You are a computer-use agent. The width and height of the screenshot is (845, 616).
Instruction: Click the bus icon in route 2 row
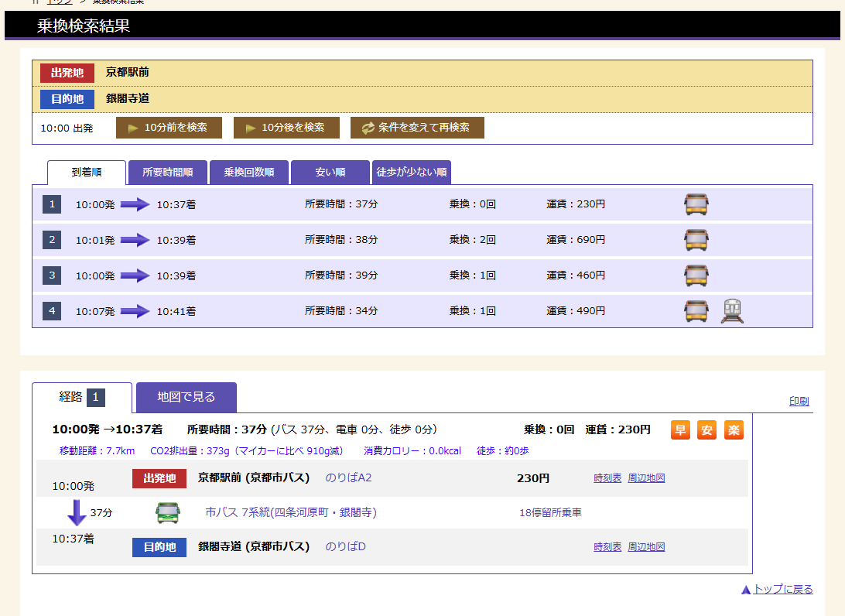[x=696, y=240]
